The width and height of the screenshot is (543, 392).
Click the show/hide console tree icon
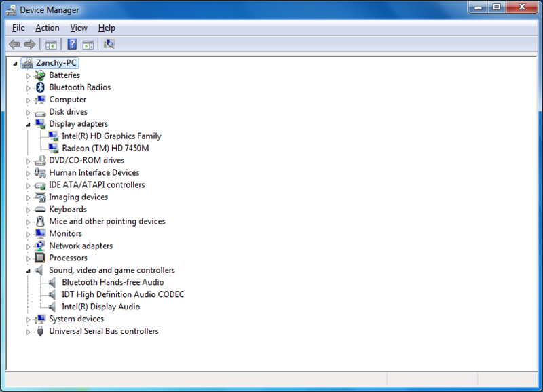[x=51, y=44]
